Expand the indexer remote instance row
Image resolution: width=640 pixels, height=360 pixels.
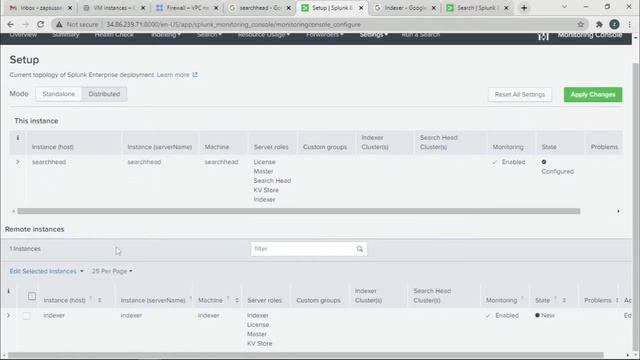click(8, 316)
